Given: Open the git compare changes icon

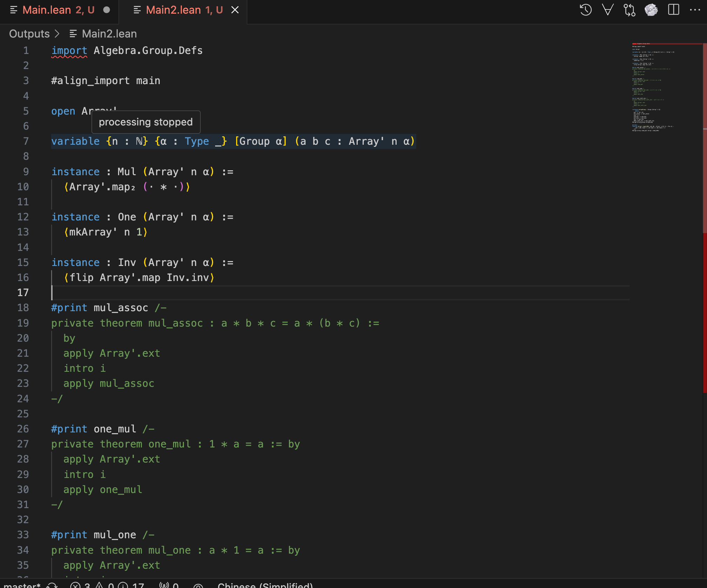Looking at the screenshot, I should click(x=630, y=10).
